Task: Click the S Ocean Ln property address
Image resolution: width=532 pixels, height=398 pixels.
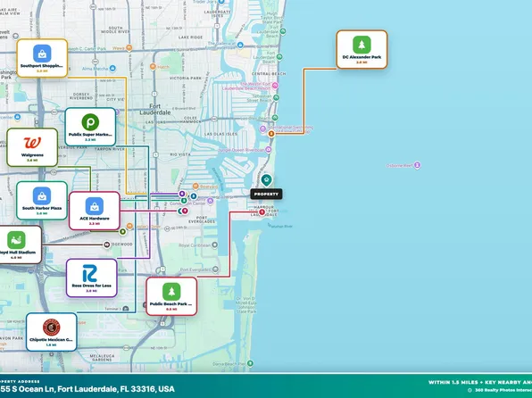Action: [x=87, y=389]
